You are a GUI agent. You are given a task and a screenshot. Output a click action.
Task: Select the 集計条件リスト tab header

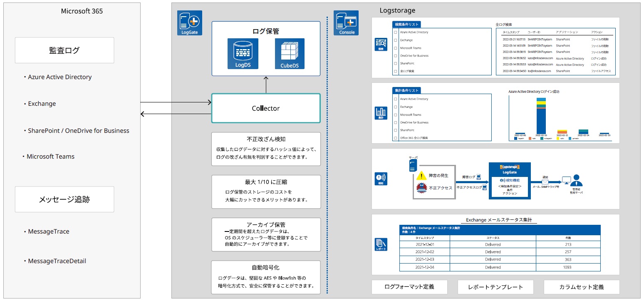406,90
